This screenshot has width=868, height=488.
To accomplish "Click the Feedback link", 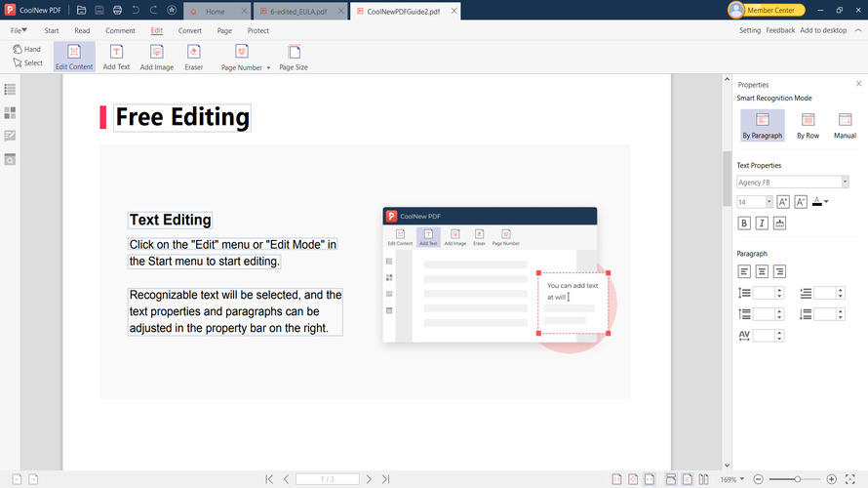I will [x=780, y=30].
